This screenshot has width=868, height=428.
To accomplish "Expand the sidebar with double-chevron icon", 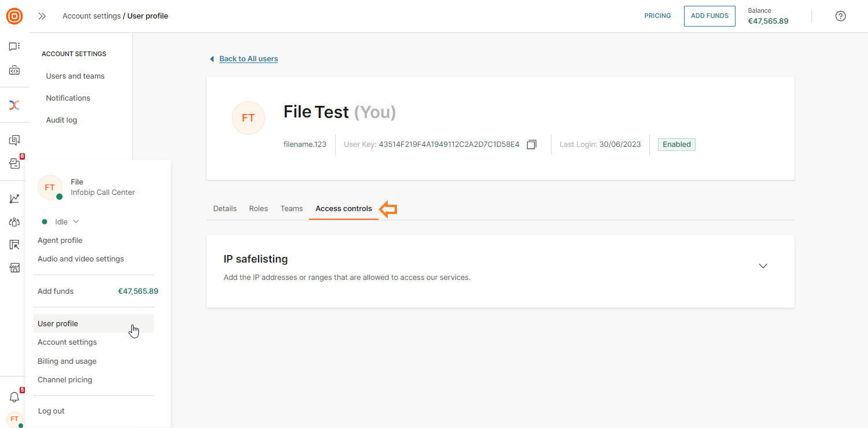I will tap(42, 16).
